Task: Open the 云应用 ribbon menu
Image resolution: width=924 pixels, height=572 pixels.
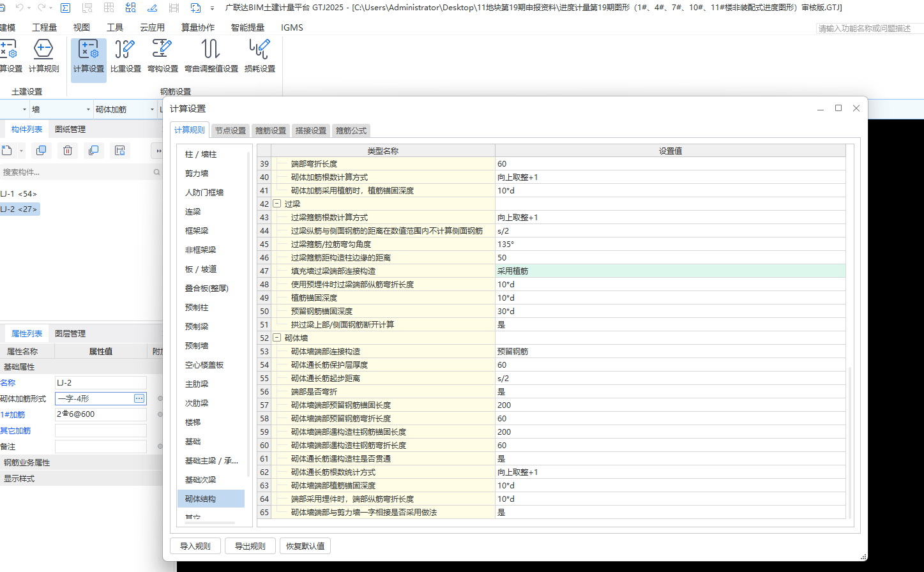Action: [152, 27]
